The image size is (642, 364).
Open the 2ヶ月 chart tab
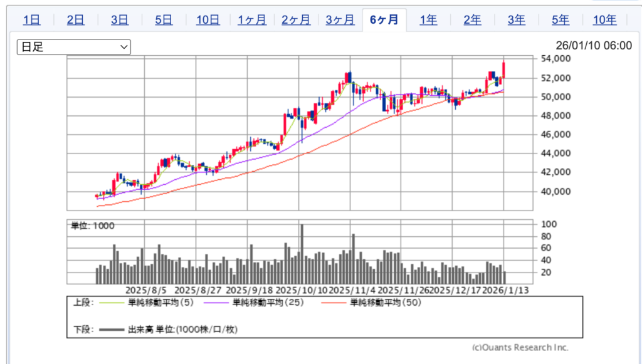[x=296, y=19]
